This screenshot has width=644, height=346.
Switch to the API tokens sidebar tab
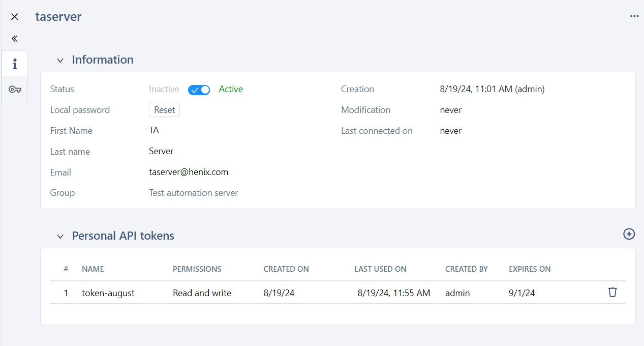(x=15, y=89)
